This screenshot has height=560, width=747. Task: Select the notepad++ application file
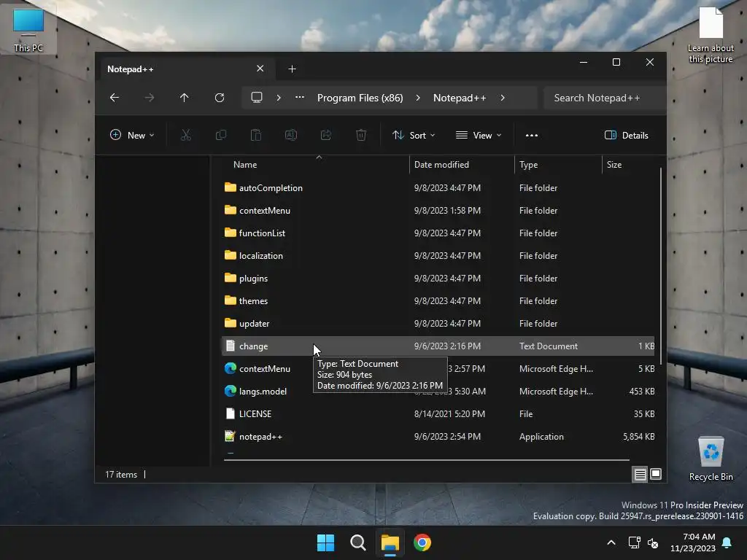tap(438, 437)
